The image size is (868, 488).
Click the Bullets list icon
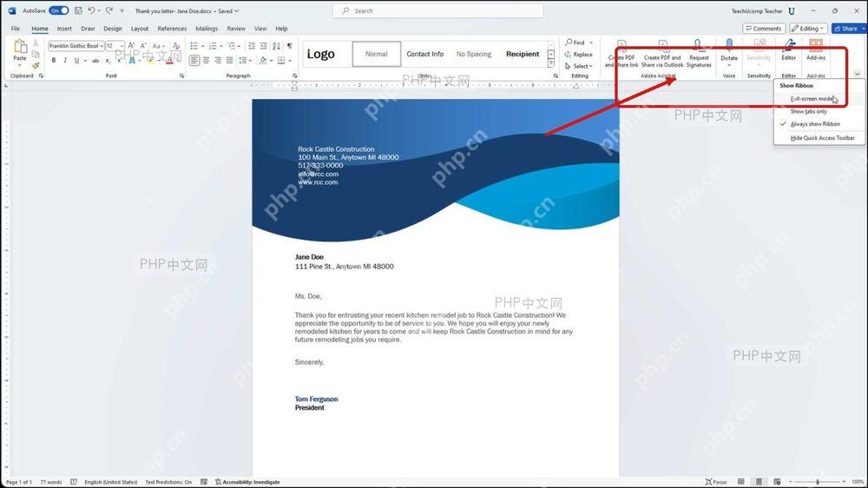click(x=194, y=46)
